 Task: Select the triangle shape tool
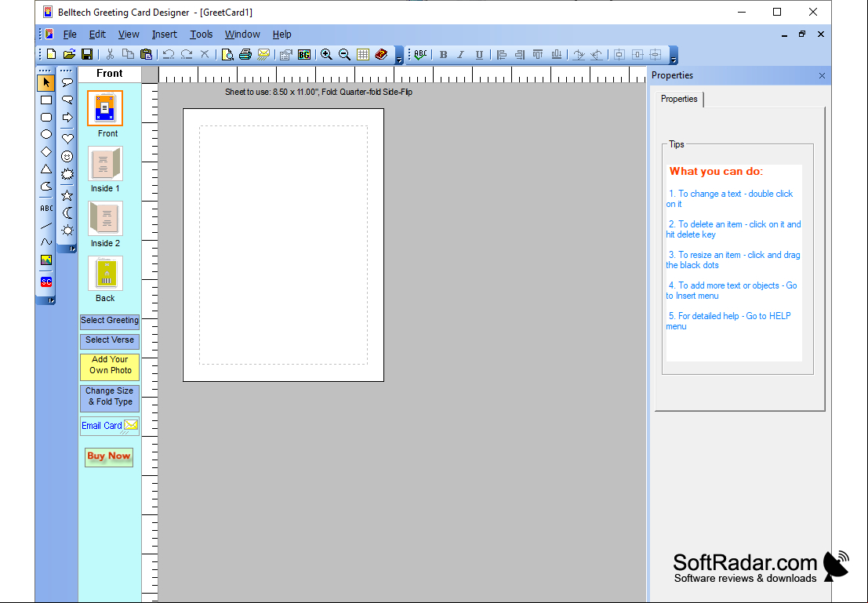coord(46,169)
